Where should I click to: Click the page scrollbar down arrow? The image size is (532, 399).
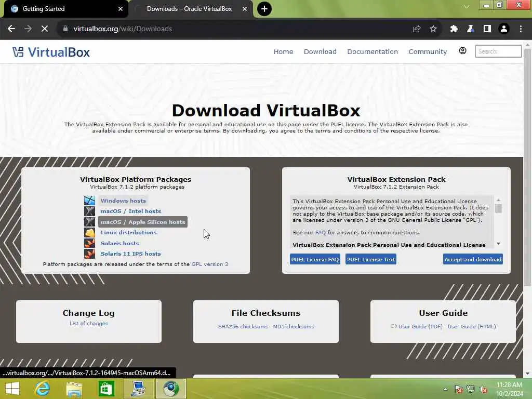(x=527, y=374)
